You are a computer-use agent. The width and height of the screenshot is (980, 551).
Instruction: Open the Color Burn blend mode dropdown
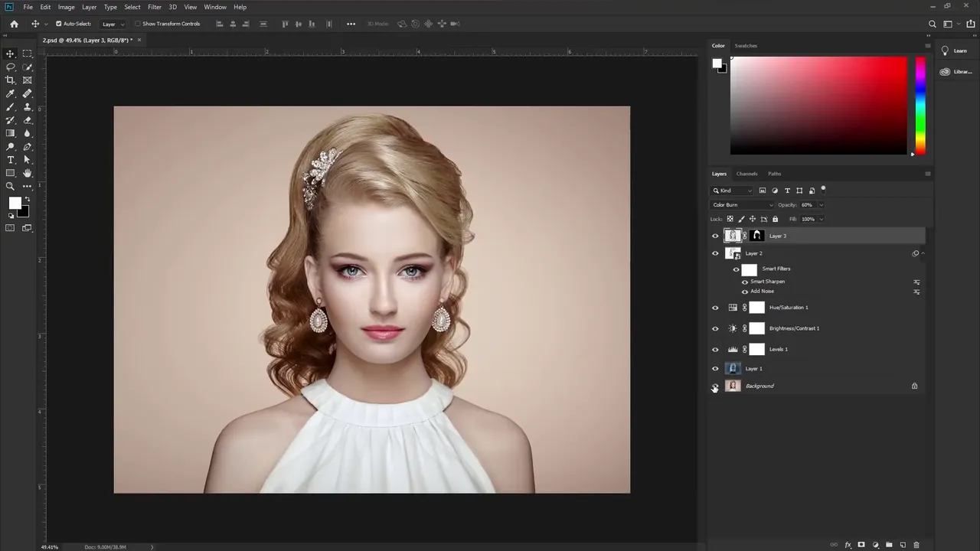point(743,205)
